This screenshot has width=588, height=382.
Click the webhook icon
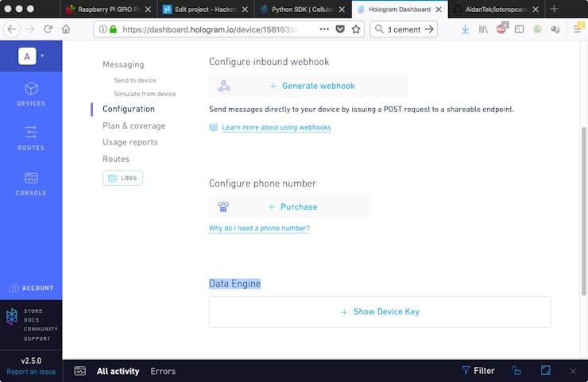click(x=224, y=87)
